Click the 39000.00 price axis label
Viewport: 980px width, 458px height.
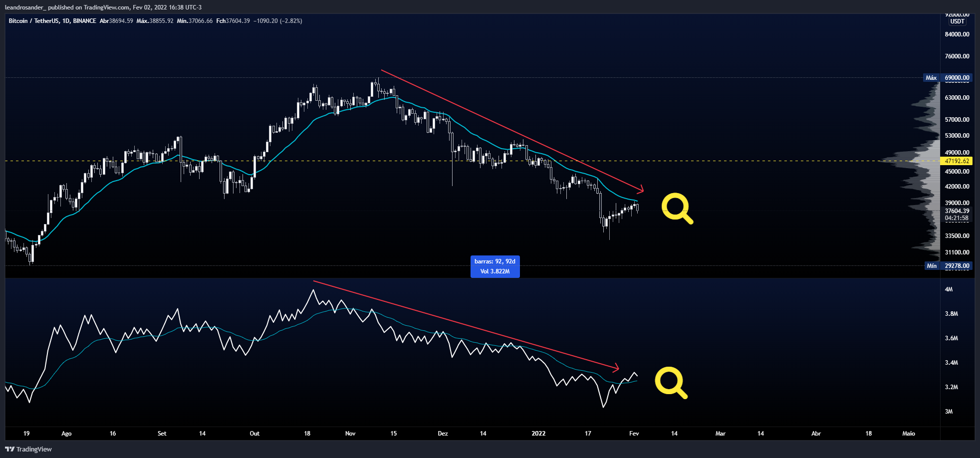pos(957,203)
